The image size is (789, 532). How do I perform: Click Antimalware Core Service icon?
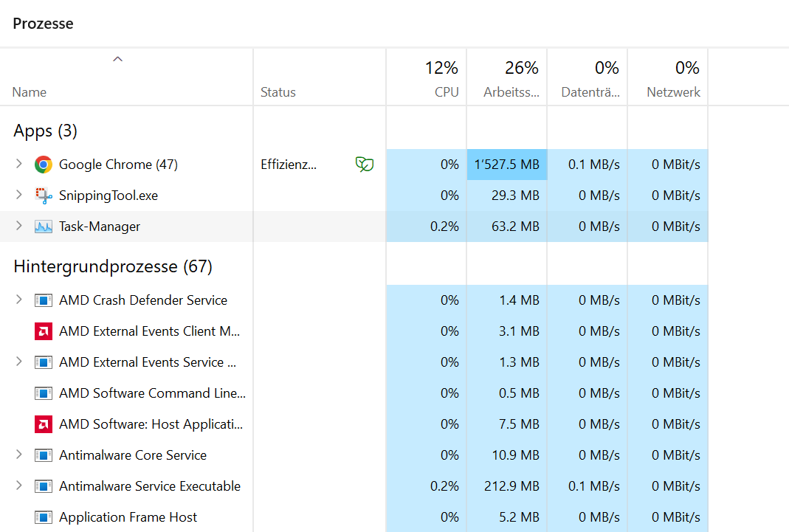[44, 455]
